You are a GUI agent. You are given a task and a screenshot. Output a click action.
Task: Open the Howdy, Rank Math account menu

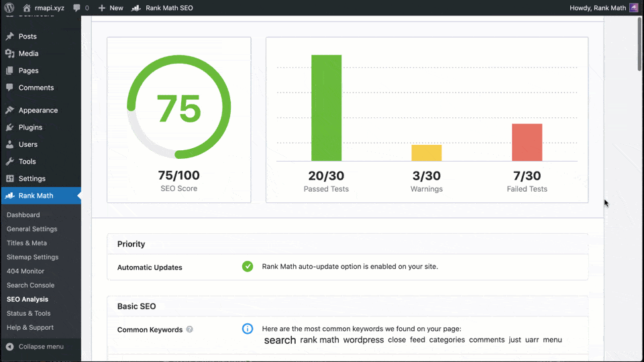[x=604, y=8]
